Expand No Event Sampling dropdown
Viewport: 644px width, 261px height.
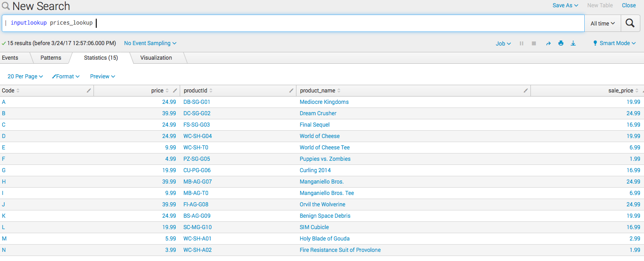[x=150, y=43]
